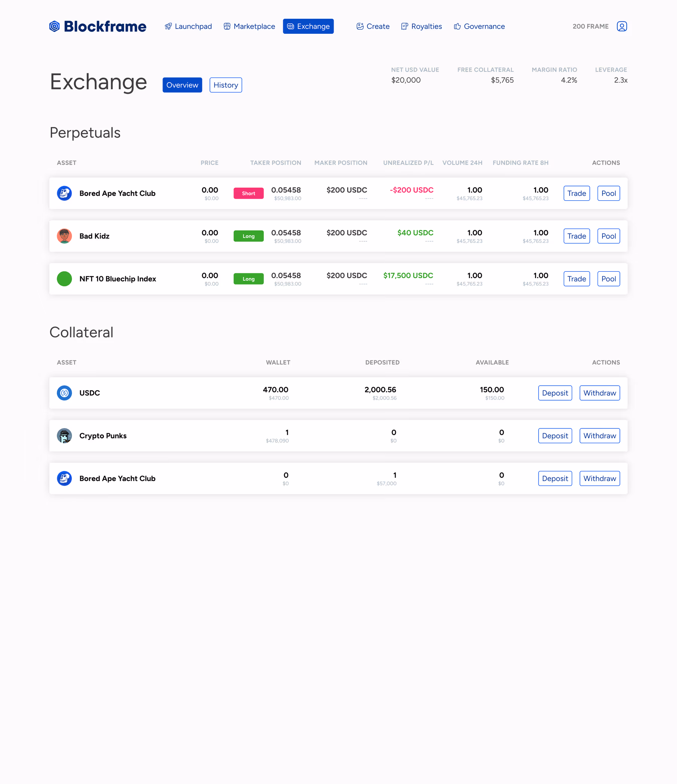The image size is (677, 784).
Task: Open the user profile icon
Action: click(622, 26)
